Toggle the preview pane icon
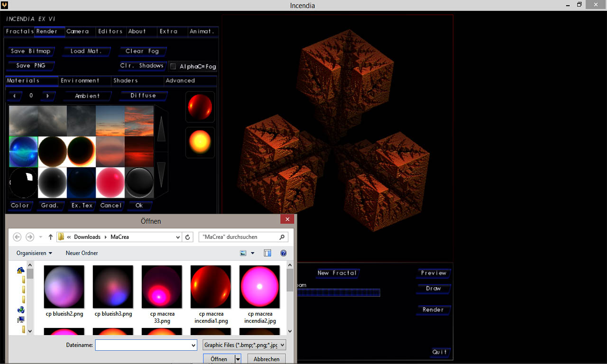 click(267, 253)
